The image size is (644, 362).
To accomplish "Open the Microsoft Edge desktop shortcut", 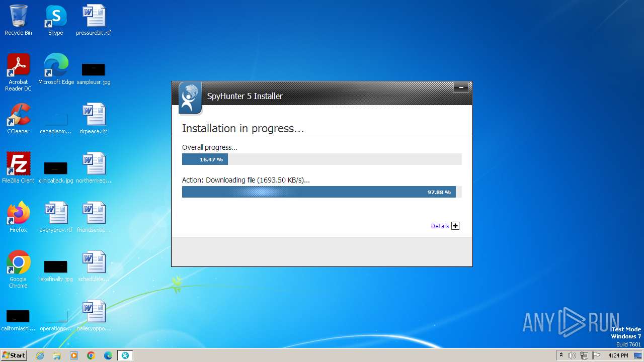I will click(56, 69).
